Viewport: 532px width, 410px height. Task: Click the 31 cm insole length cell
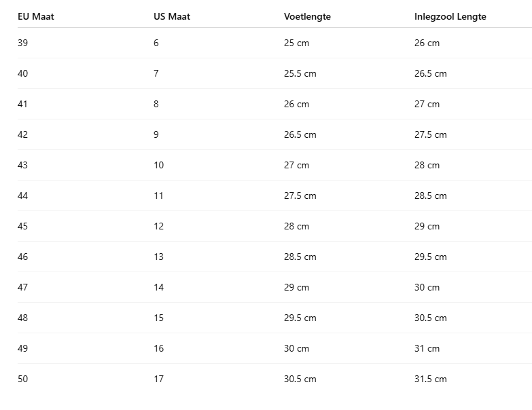coord(427,348)
